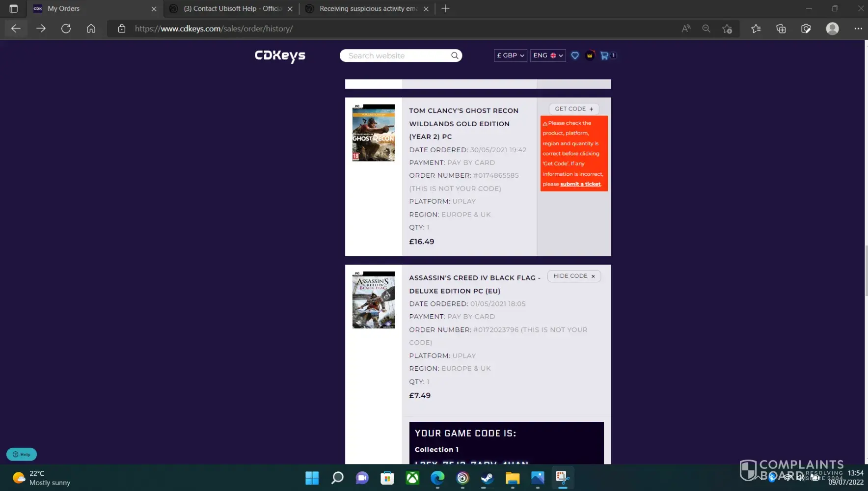Click the wishlist heart icon
The width and height of the screenshot is (868, 491).
(x=575, y=55)
